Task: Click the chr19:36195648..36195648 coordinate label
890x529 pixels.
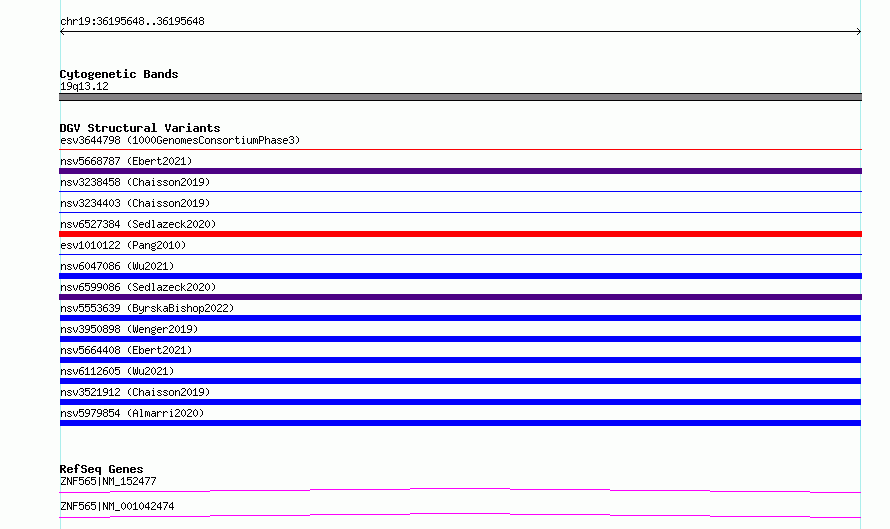Action: pyautogui.click(x=132, y=21)
